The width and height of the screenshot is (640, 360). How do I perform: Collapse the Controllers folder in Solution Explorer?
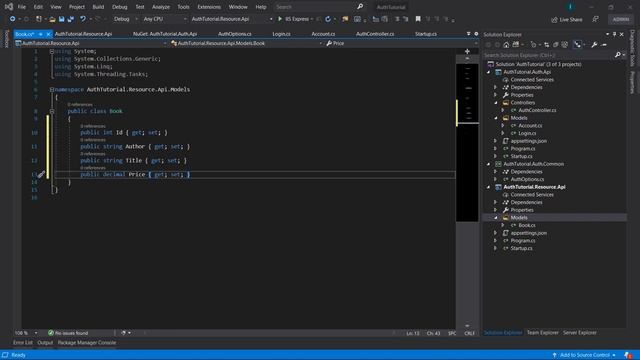[x=496, y=103]
